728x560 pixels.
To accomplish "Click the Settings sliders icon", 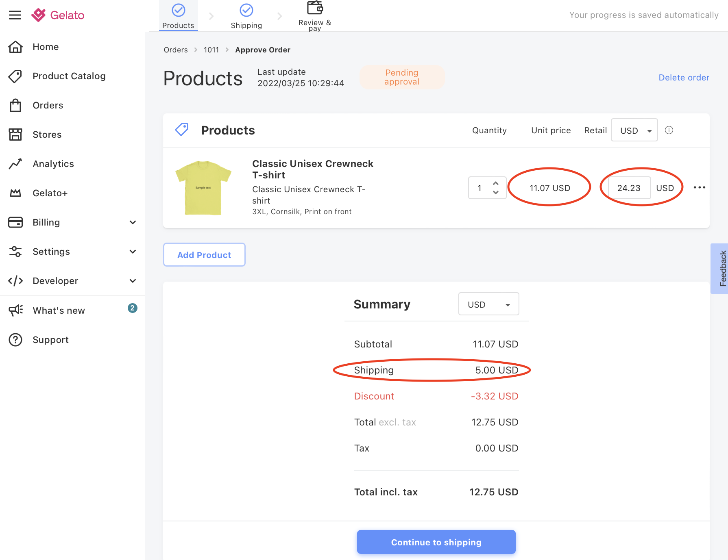I will click(x=15, y=252).
